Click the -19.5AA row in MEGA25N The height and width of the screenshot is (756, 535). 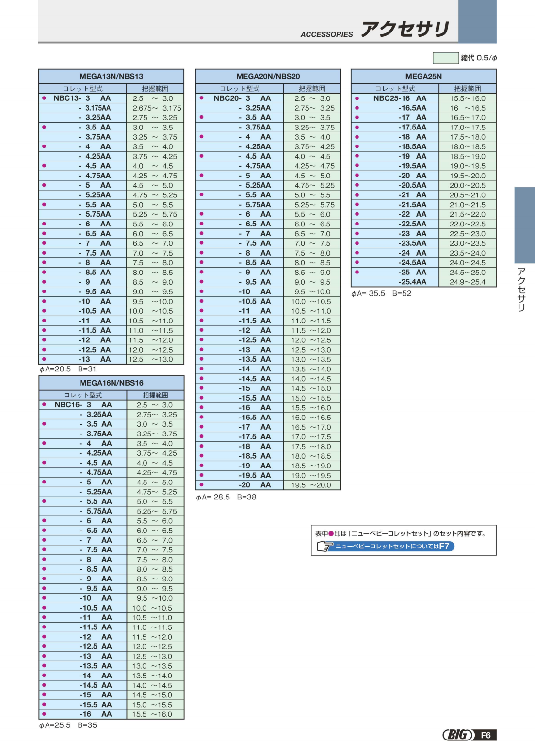[423, 166]
